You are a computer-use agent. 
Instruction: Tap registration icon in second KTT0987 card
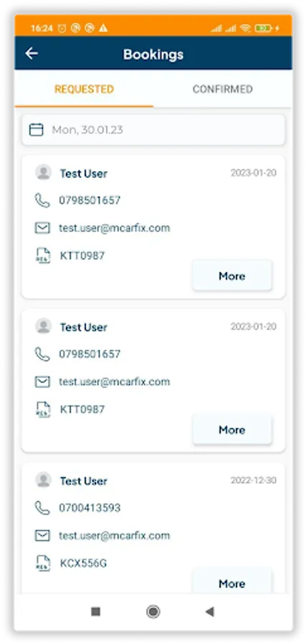click(43, 409)
